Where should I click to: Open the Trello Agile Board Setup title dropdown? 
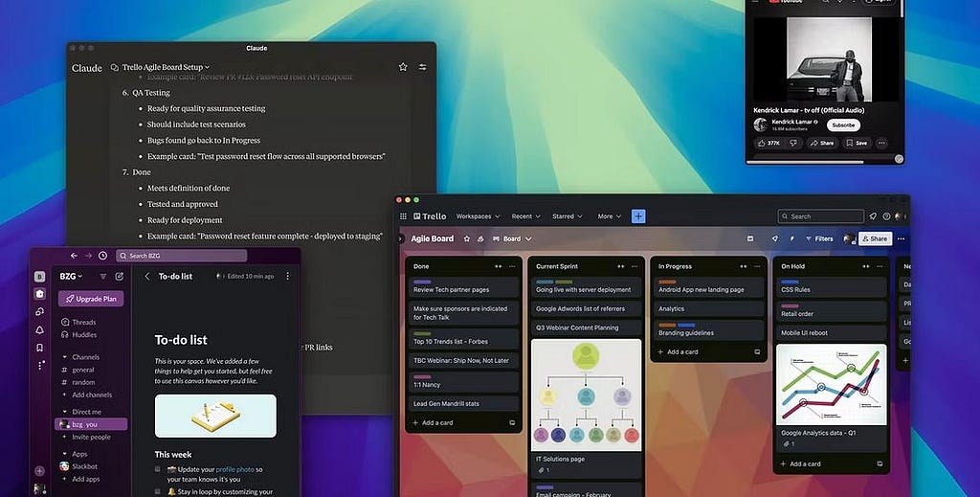point(166,67)
